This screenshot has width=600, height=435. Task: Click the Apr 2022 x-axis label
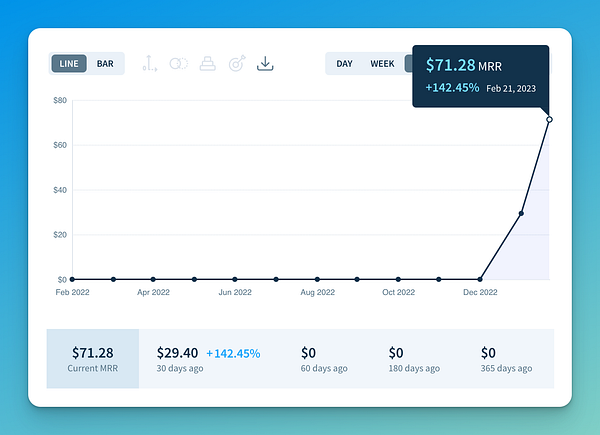[x=153, y=292]
